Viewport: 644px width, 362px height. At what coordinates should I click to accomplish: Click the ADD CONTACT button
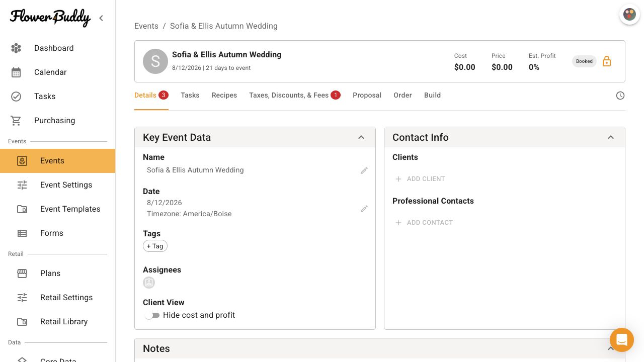pos(424,223)
